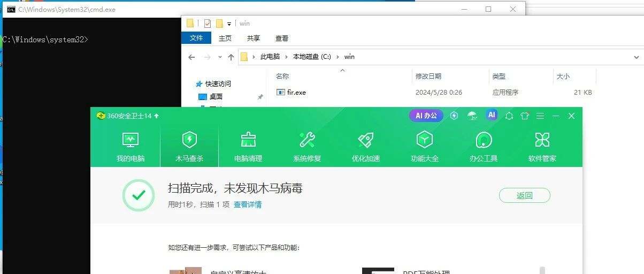The height and width of the screenshot is (274, 644).
Task: Go up one folder level in Explorer
Action: tap(231, 57)
